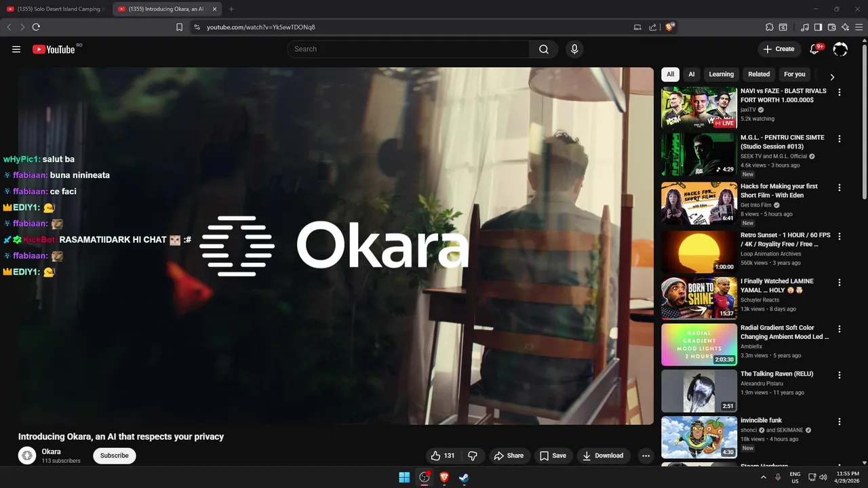
Task: Open the Retro Sunset video thumbnail
Action: (699, 252)
